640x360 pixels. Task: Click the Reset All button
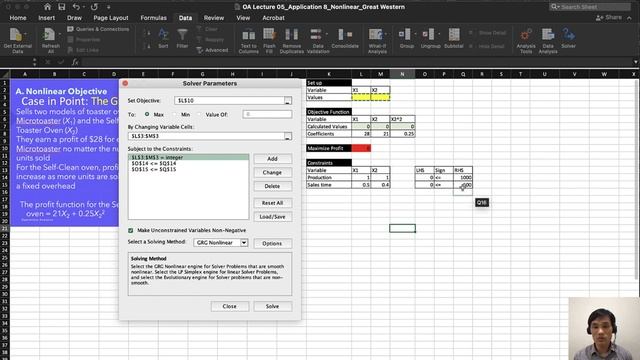click(x=272, y=203)
